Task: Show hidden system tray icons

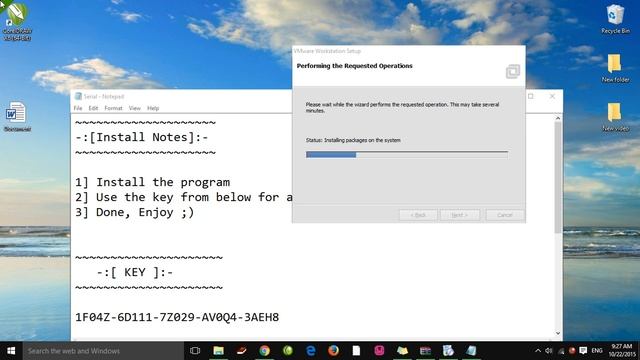Action: pos(538,351)
